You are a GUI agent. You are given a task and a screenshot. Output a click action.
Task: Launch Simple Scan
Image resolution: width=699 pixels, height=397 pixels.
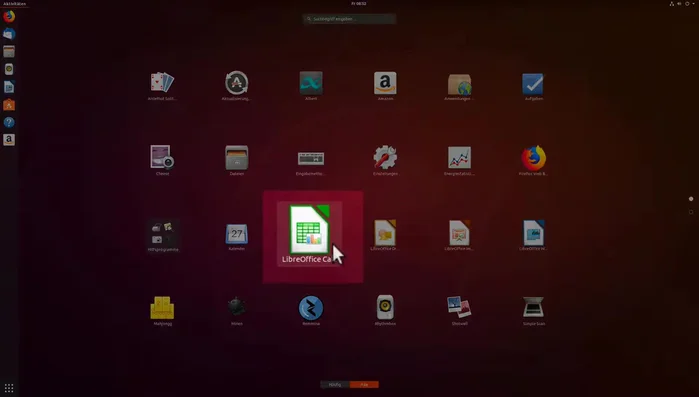point(534,311)
